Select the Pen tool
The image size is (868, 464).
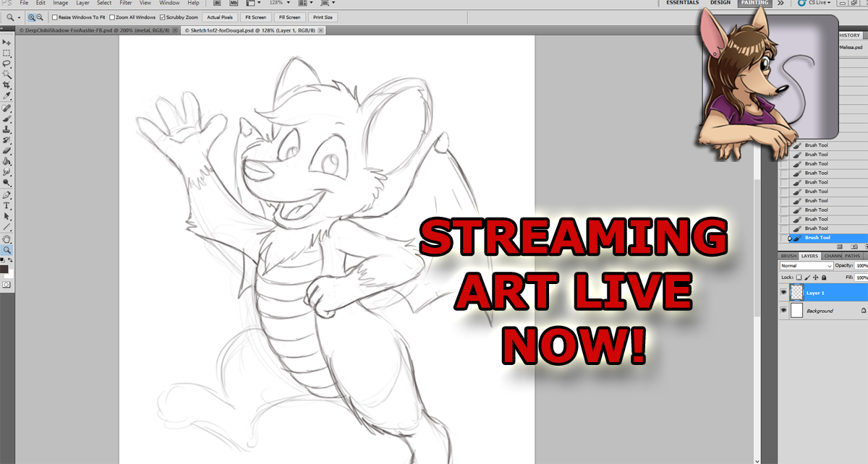(7, 195)
